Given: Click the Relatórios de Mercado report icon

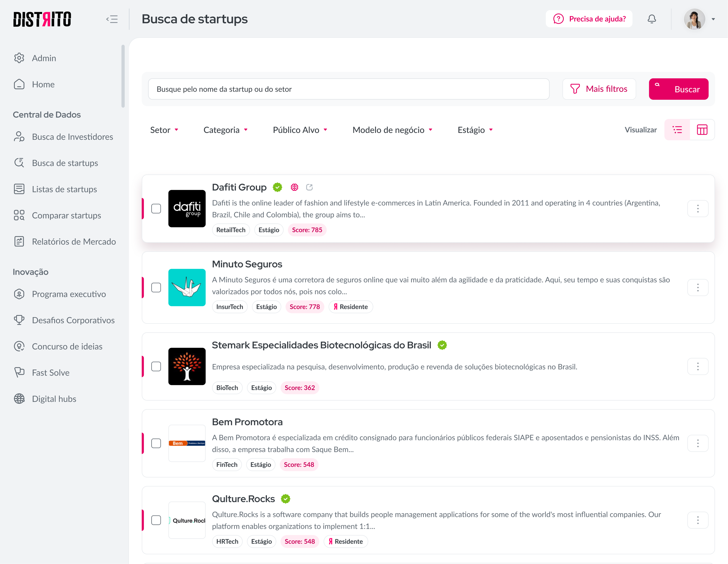Looking at the screenshot, I should tap(19, 242).
